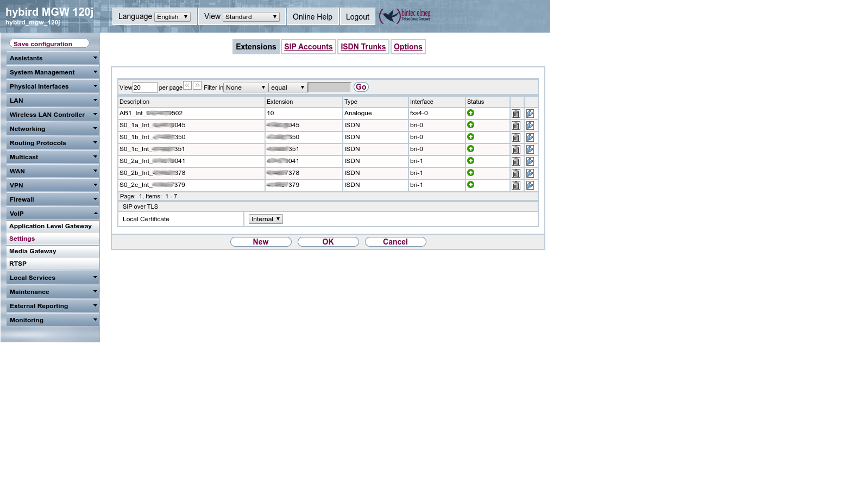The width and height of the screenshot is (868, 488).
Task: Open Application Level Gateway submenu
Action: (53, 226)
